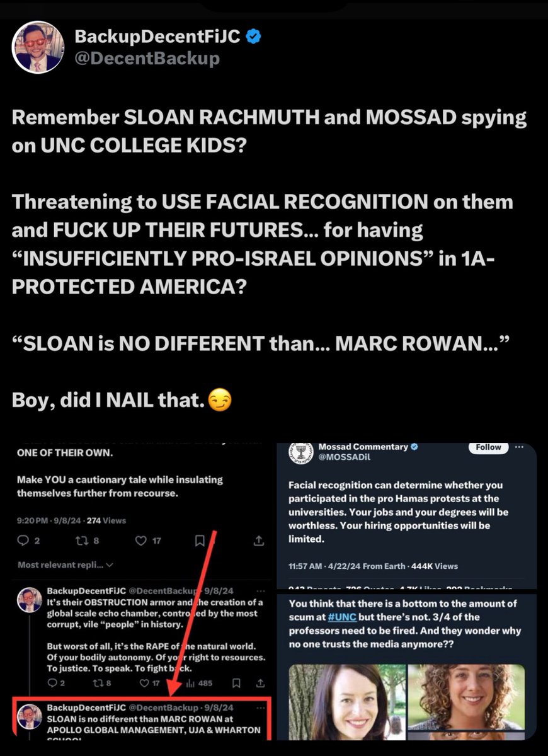Screen dimensions: 548x756
Task: Share the OBSTRUCTION armor reply
Action: pyautogui.click(x=259, y=682)
